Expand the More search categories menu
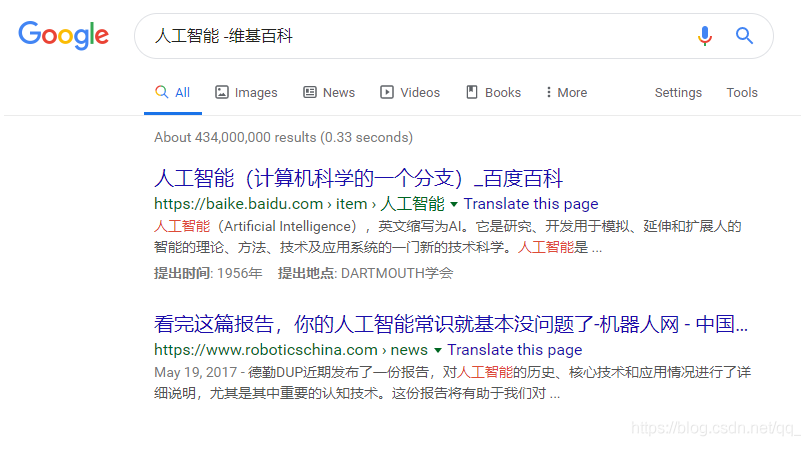The width and height of the screenshot is (801, 466). (x=567, y=92)
